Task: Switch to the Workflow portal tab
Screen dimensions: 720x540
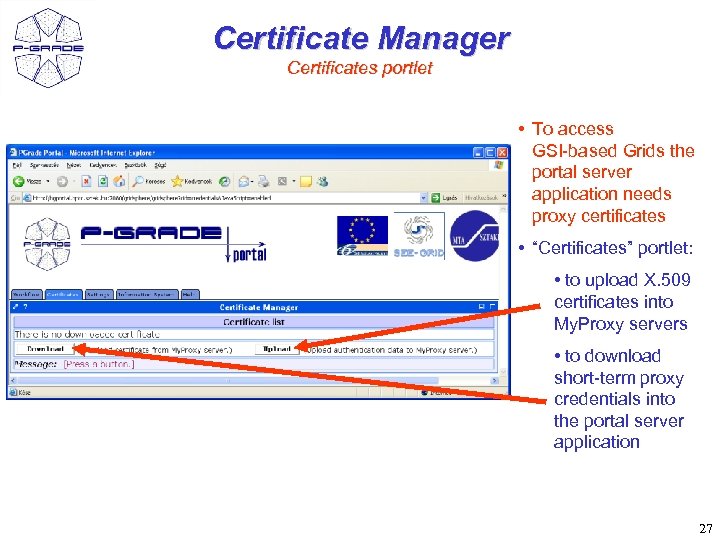Action: coord(27,294)
